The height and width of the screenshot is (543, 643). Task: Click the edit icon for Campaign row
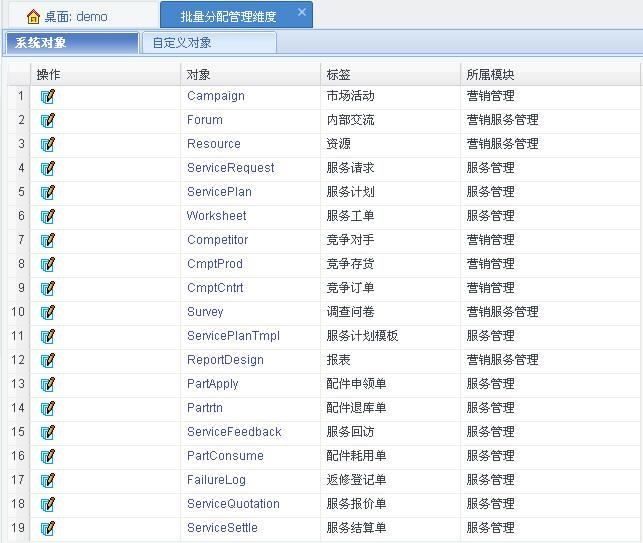pos(48,96)
